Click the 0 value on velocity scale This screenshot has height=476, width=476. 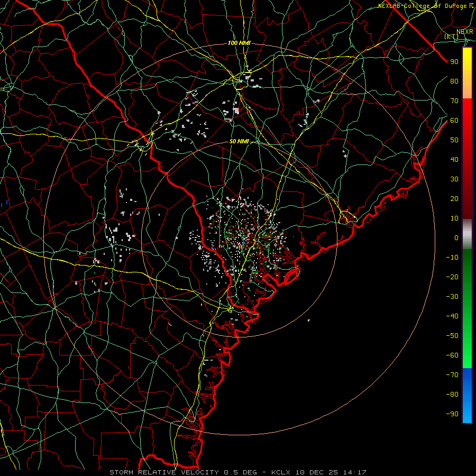[x=456, y=238]
